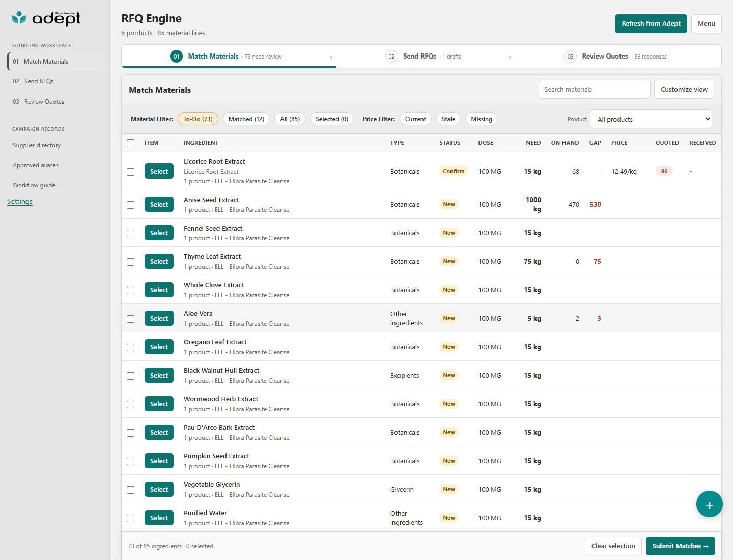
Task: Follow the Settings link
Action: pos(20,202)
